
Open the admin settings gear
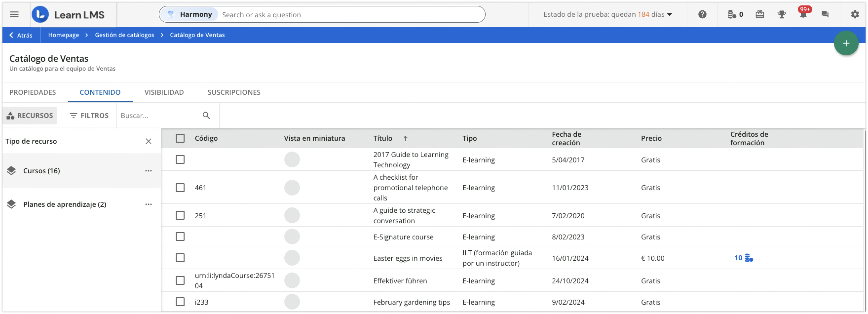click(855, 15)
